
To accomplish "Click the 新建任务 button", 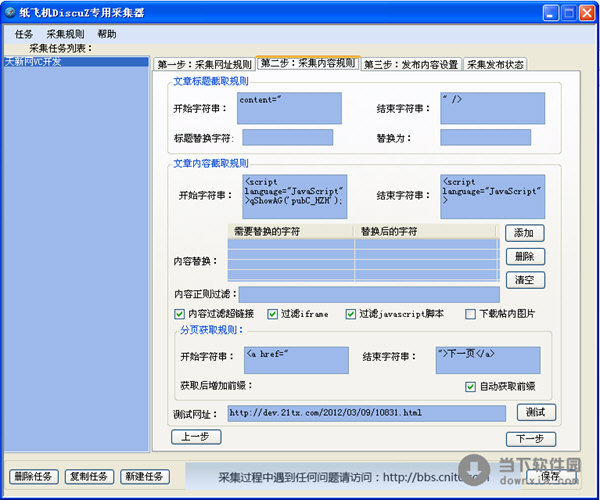I will [x=145, y=477].
